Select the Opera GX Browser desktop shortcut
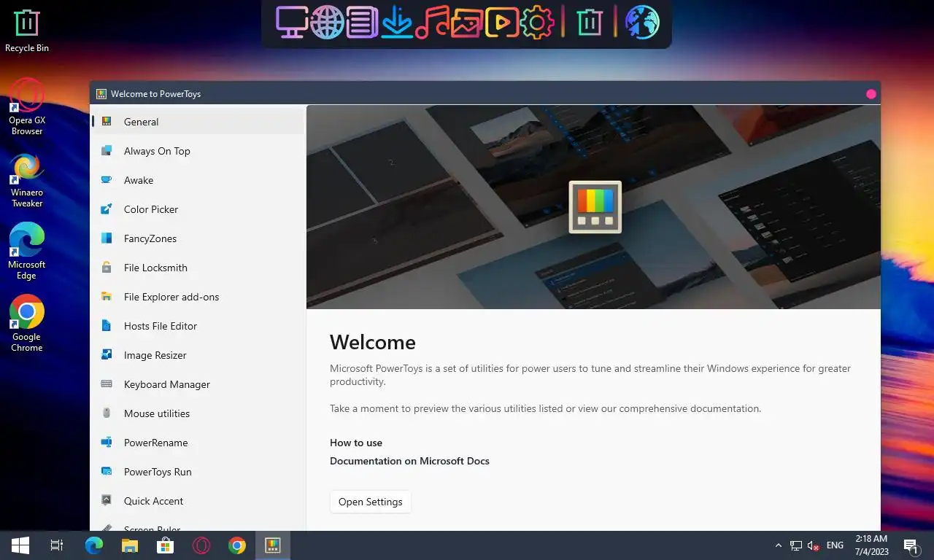Image resolution: width=934 pixels, height=560 pixels. [27, 107]
